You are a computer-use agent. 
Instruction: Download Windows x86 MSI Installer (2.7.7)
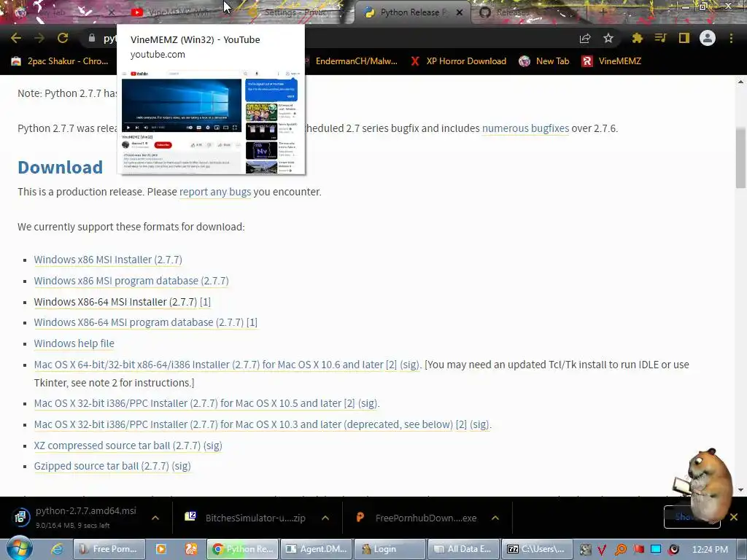click(108, 260)
